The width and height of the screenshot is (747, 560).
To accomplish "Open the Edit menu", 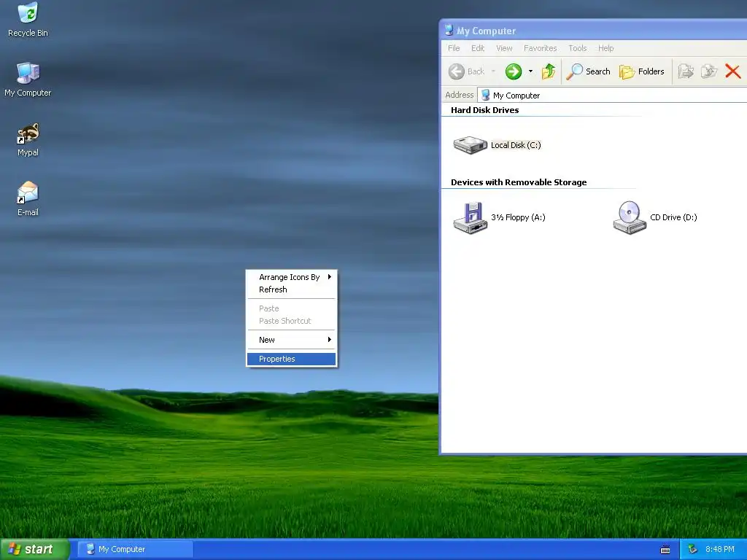I will (x=478, y=48).
